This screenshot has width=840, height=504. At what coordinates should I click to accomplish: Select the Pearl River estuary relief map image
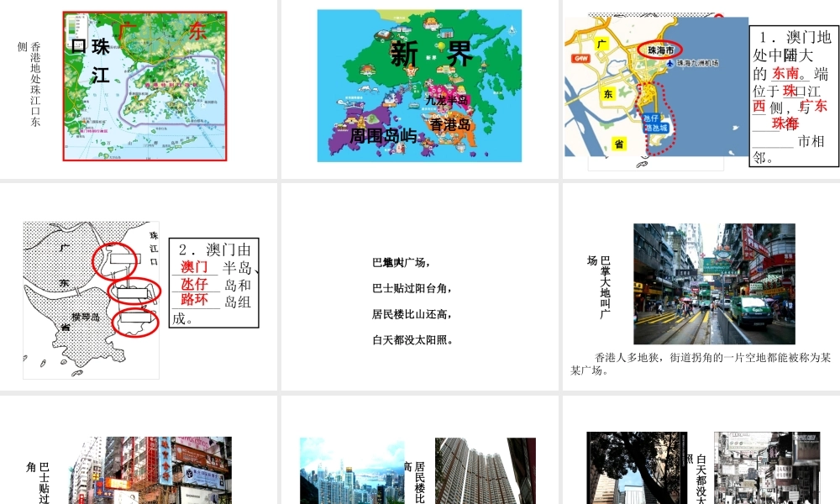click(144, 86)
